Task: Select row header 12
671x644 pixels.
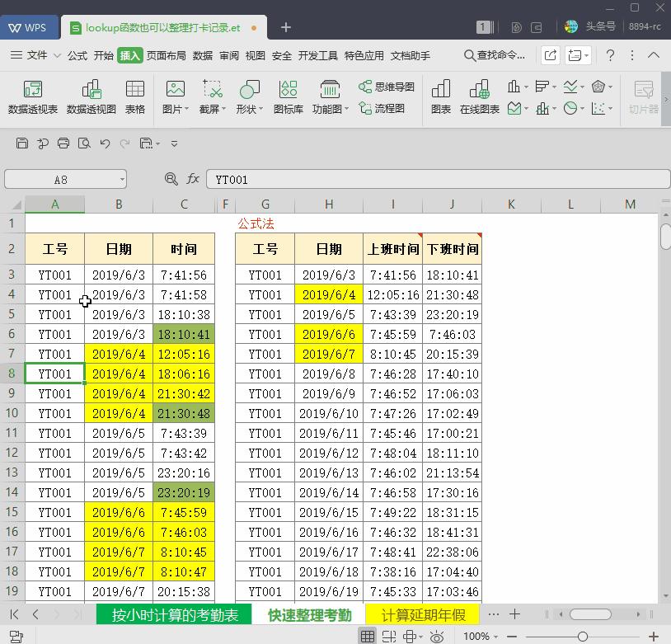Action: point(12,453)
